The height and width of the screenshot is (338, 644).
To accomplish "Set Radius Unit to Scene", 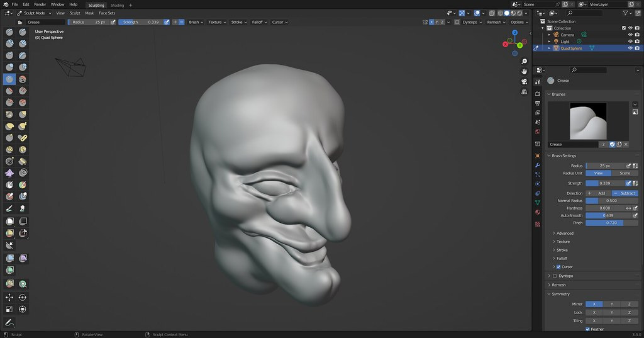I will point(625,173).
